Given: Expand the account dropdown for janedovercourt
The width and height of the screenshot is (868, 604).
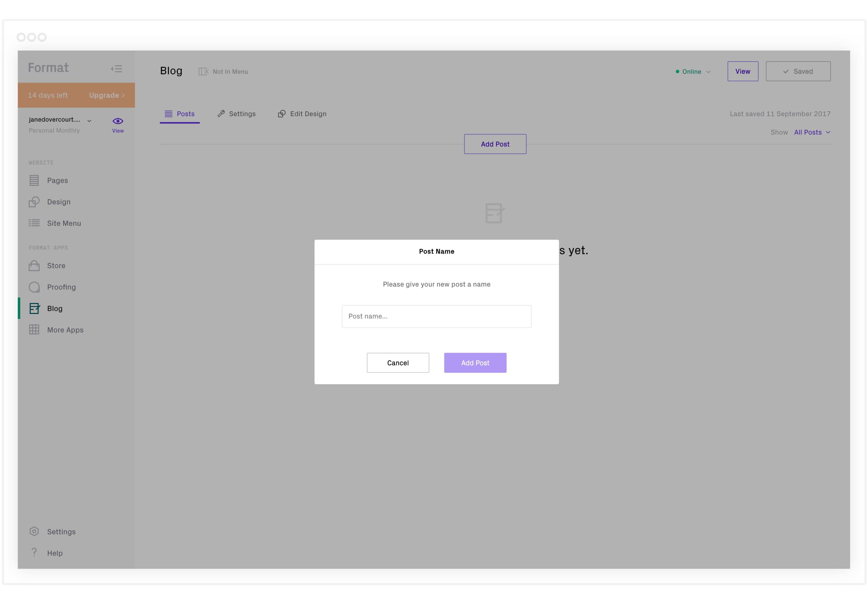Looking at the screenshot, I should point(90,120).
